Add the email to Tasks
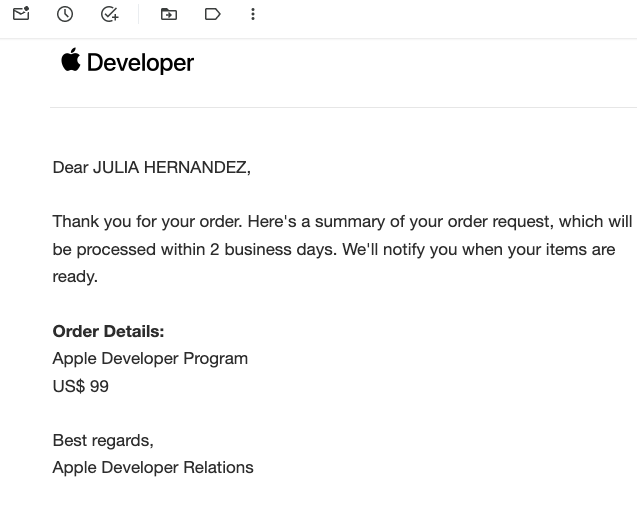637x505 pixels. 110,14
